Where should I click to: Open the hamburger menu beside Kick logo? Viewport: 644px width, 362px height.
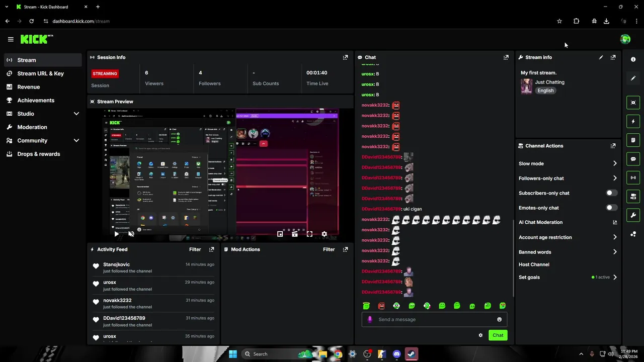click(11, 39)
